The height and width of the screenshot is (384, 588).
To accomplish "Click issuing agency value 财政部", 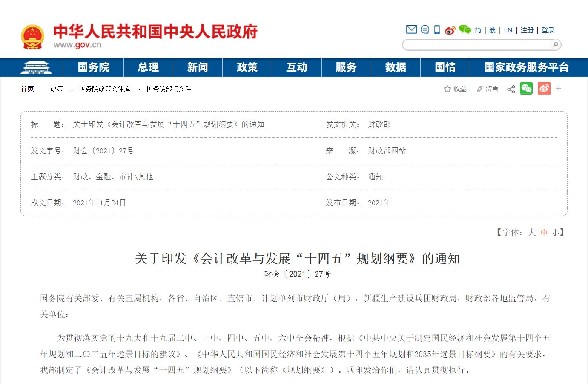I will (x=379, y=124).
